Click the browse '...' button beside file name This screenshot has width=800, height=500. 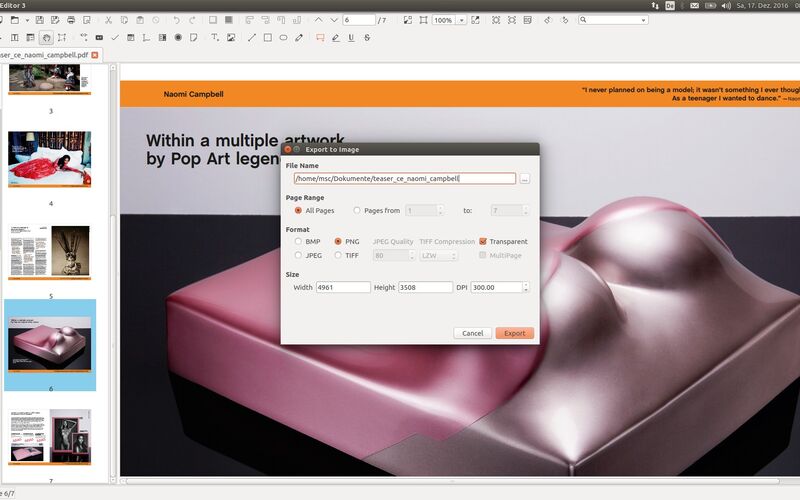(524, 179)
